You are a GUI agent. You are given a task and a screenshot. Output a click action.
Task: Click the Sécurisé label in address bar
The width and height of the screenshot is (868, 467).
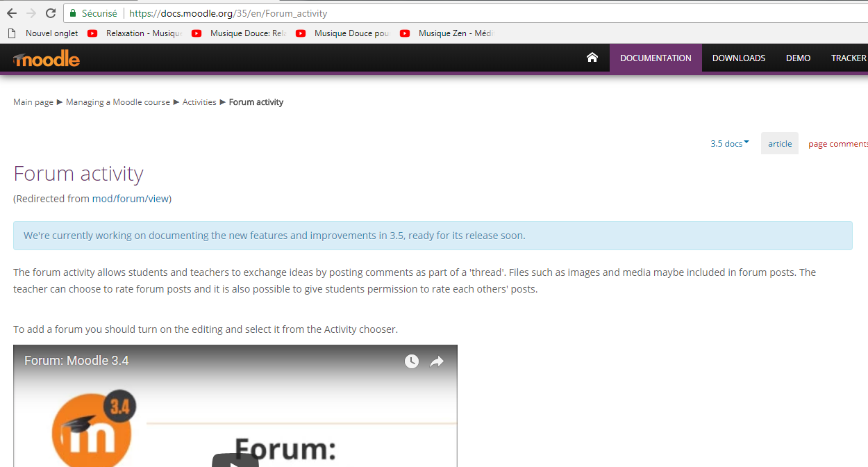point(99,13)
